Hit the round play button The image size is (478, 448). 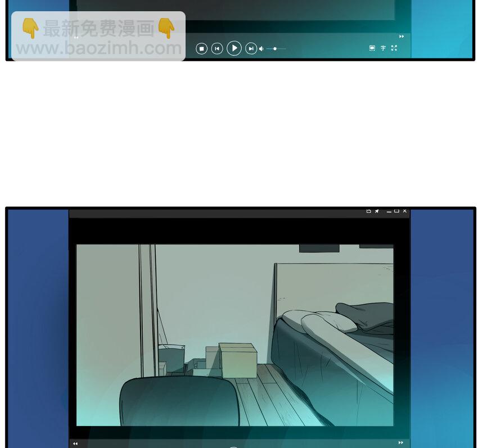click(x=234, y=48)
